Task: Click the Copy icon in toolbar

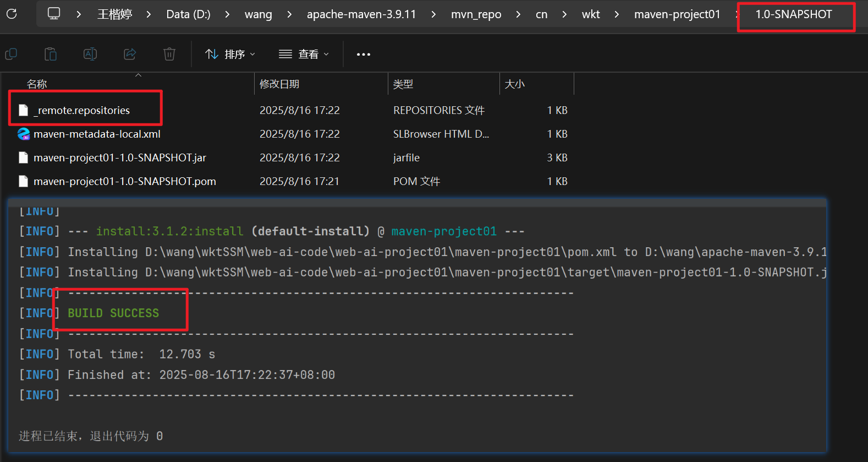Action: point(11,54)
